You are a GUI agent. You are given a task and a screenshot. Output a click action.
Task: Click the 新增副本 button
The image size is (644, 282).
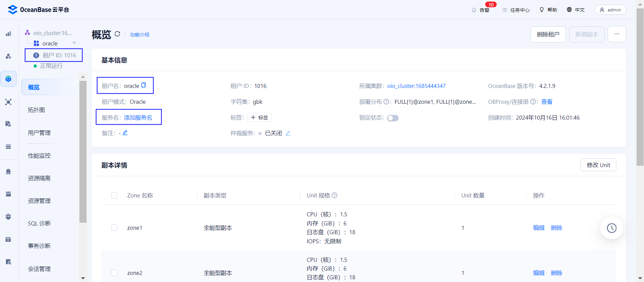pos(587,34)
